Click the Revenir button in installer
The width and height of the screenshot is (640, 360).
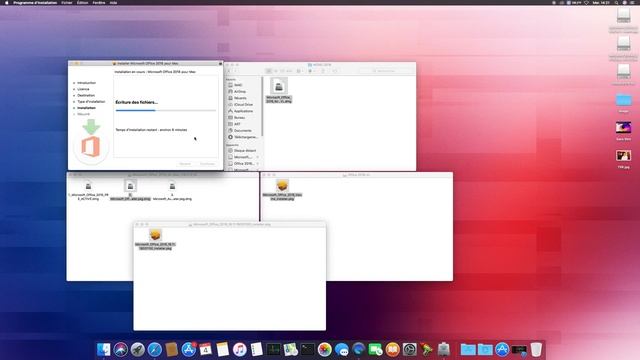(185, 164)
